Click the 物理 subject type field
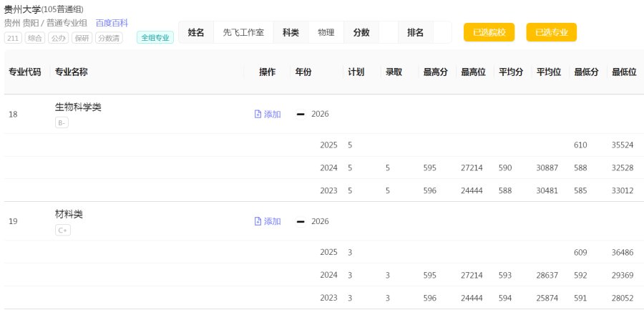 (x=326, y=32)
